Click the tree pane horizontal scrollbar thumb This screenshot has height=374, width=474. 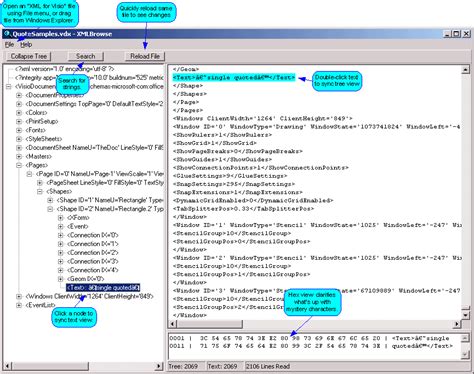coord(50,366)
